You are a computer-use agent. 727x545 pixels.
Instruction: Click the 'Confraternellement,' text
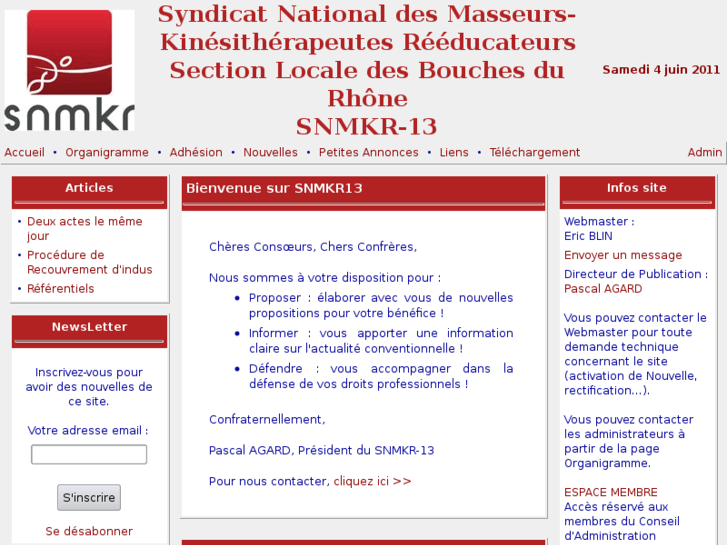point(267,419)
